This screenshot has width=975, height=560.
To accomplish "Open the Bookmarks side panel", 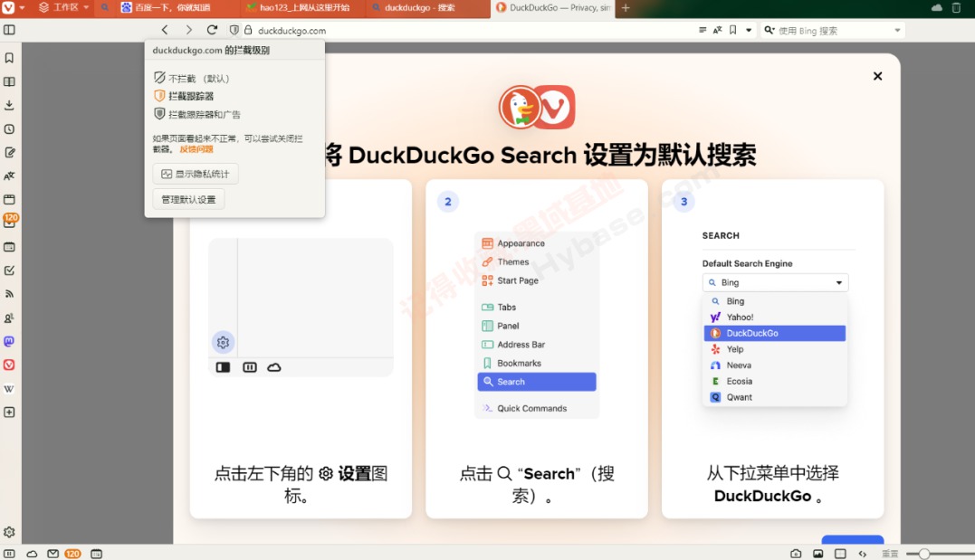I will coord(9,58).
